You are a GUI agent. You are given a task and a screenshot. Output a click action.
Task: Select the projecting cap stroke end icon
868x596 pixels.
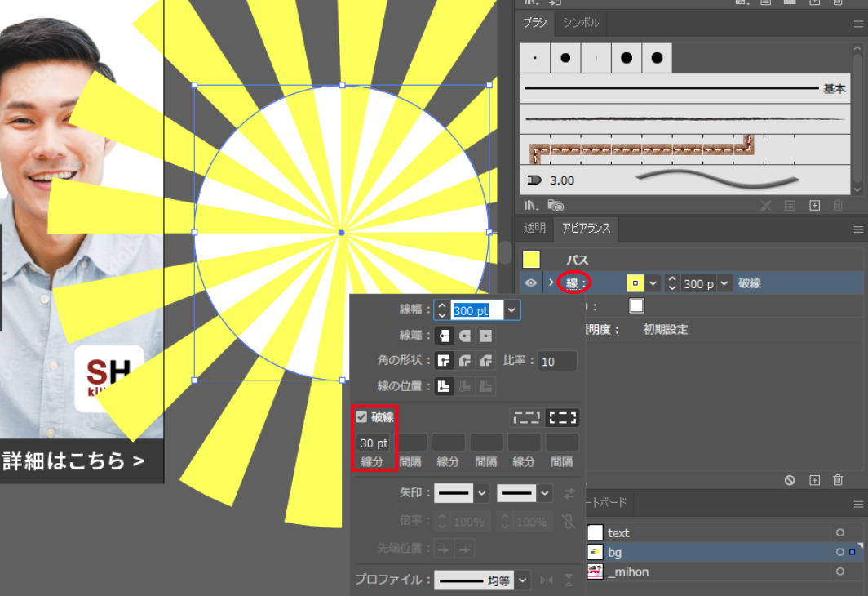pos(486,336)
